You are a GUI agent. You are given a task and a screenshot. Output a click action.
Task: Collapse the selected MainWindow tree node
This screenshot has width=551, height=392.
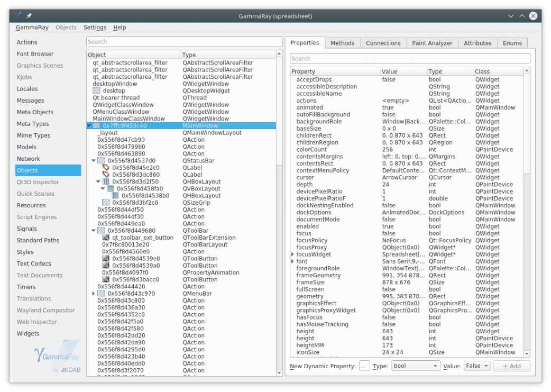point(89,126)
